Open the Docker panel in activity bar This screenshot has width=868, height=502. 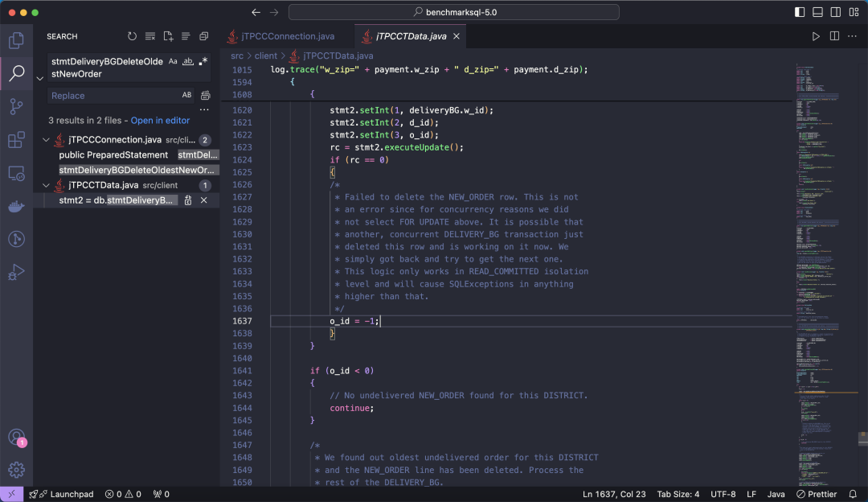point(16,206)
